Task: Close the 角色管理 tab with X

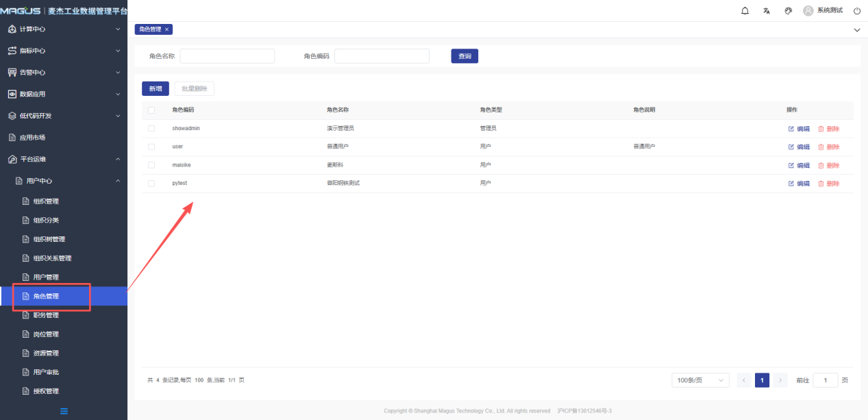Action: point(166,29)
